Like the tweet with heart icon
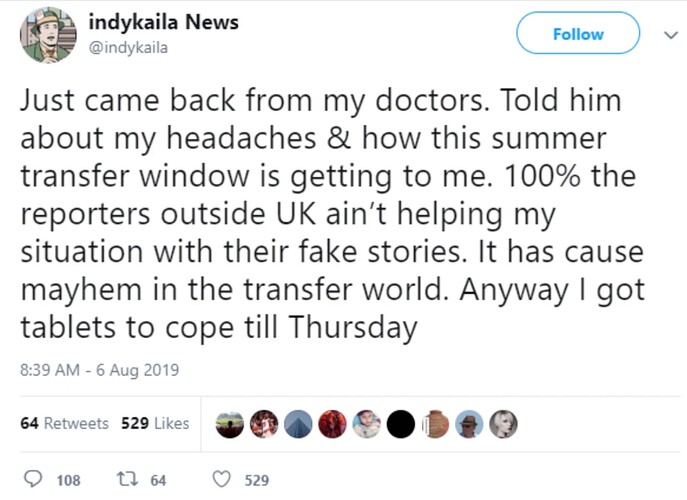This screenshot has width=687, height=500. point(221,479)
